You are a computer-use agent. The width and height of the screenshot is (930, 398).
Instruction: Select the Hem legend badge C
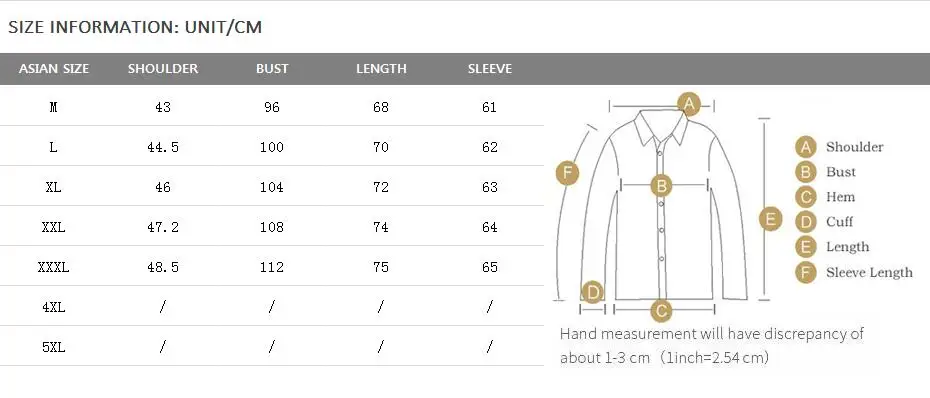tap(805, 197)
